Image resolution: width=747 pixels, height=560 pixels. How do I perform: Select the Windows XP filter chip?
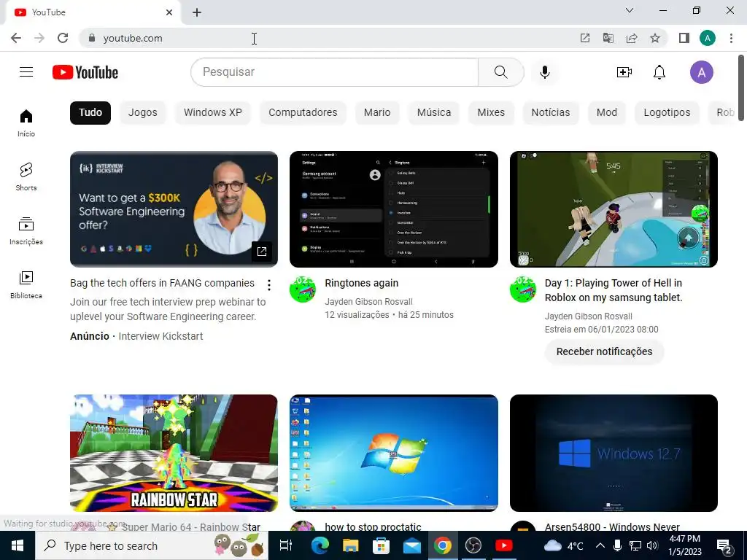pos(213,112)
